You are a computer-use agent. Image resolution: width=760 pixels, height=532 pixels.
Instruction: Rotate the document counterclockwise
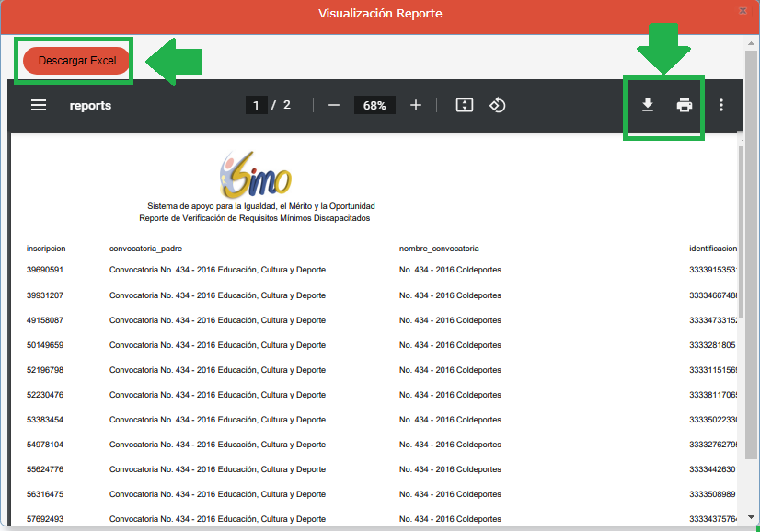coord(497,105)
